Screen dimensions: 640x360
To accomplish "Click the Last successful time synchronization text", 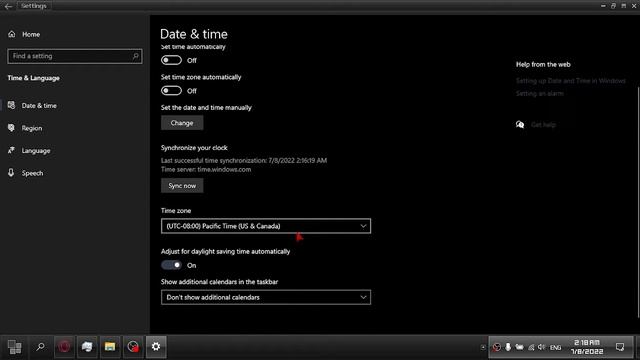I will click(x=244, y=161).
